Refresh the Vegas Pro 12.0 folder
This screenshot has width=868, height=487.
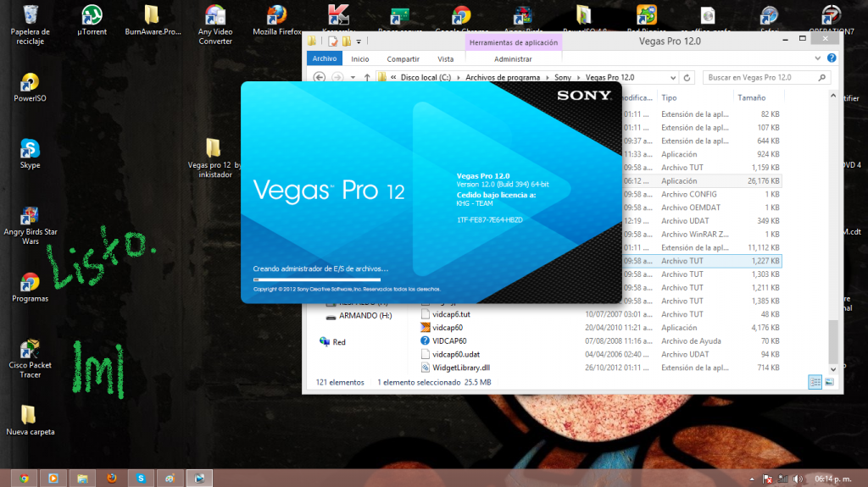coord(687,77)
